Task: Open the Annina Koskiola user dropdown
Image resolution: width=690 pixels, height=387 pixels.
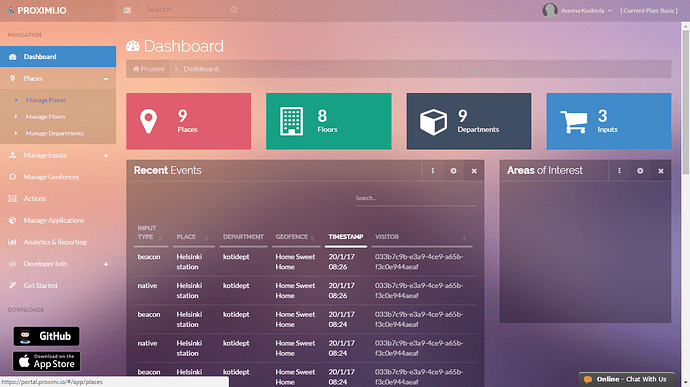Action: 577,11
